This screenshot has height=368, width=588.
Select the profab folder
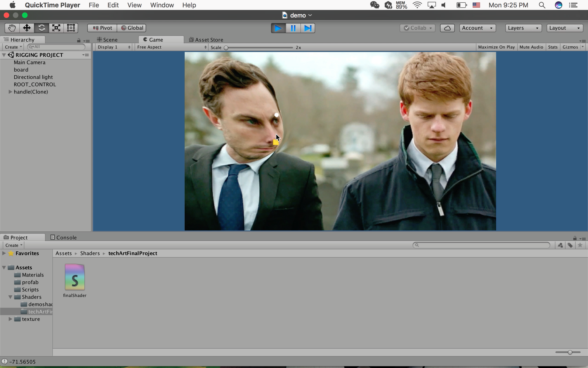[x=26, y=282]
